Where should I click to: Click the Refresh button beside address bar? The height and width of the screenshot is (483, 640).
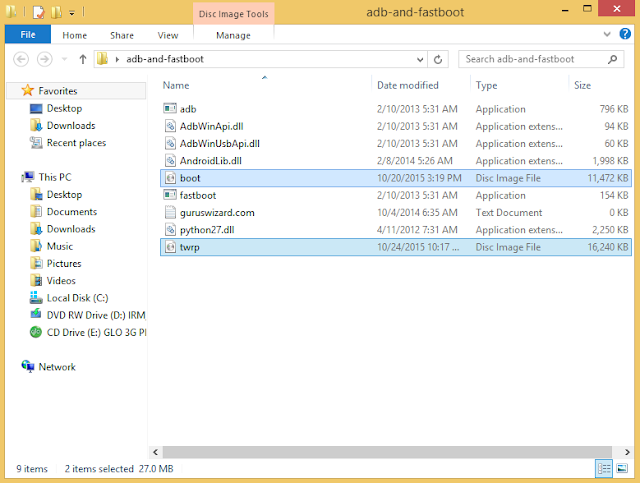point(438,60)
